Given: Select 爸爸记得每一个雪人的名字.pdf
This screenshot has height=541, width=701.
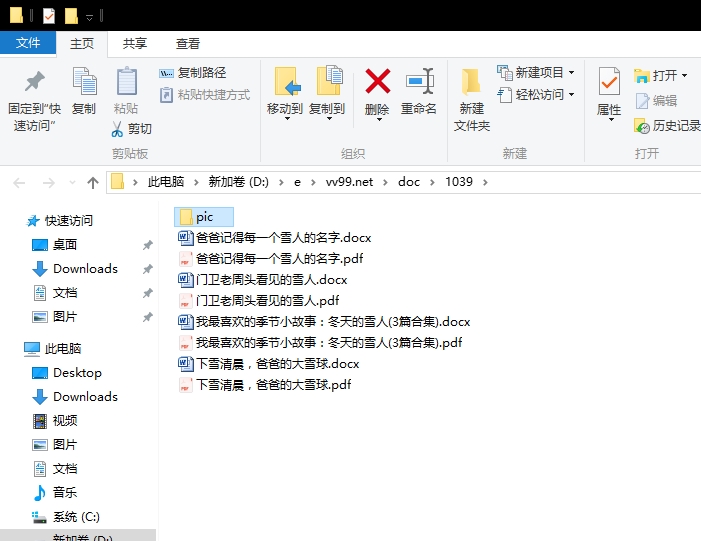Looking at the screenshot, I should 271,258.
